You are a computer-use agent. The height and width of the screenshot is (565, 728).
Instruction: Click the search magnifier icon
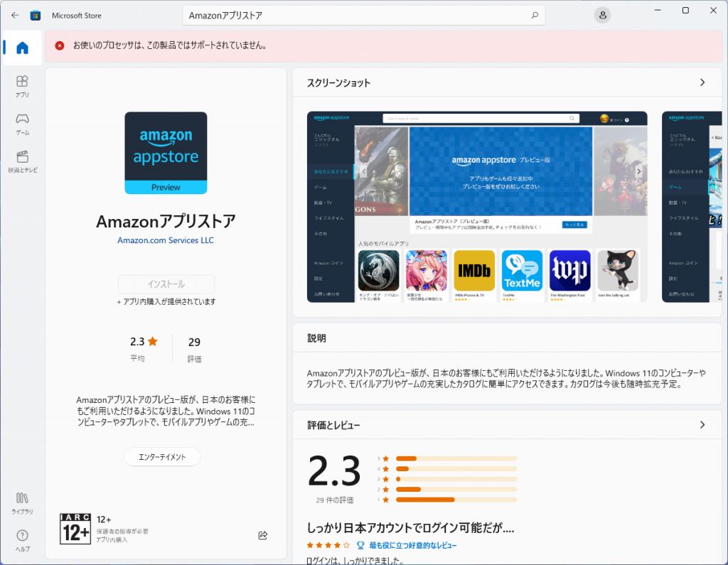coord(535,16)
